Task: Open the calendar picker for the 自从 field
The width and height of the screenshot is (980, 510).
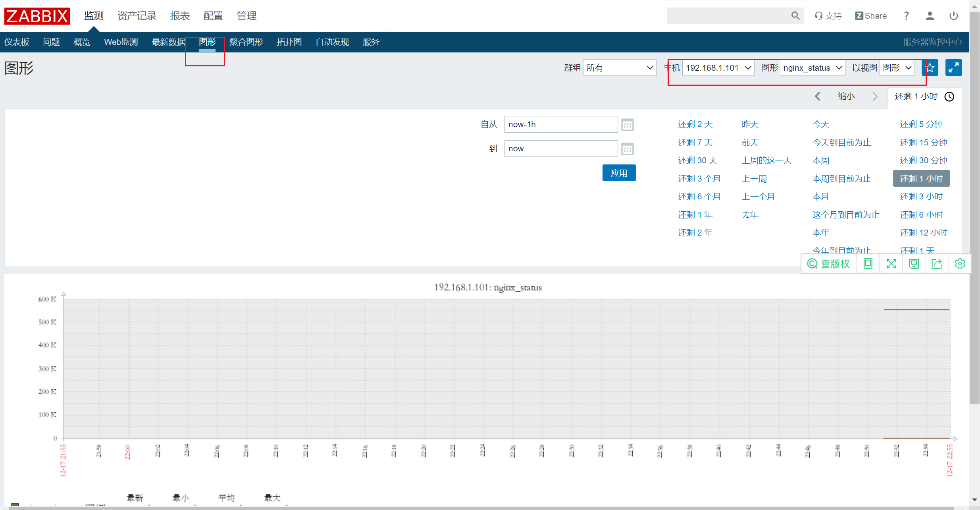Action: tap(627, 125)
